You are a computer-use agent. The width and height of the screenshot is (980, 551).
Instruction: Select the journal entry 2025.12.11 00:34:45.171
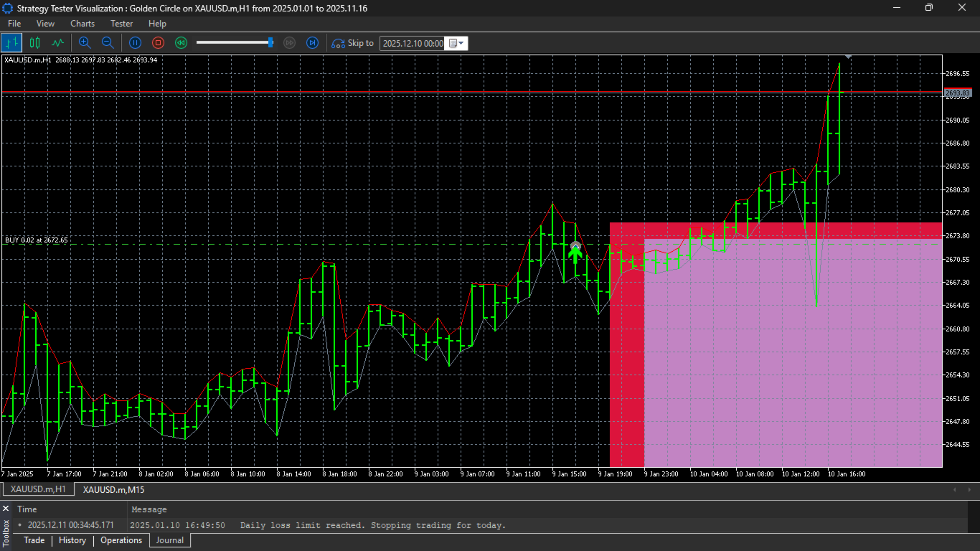(x=70, y=525)
